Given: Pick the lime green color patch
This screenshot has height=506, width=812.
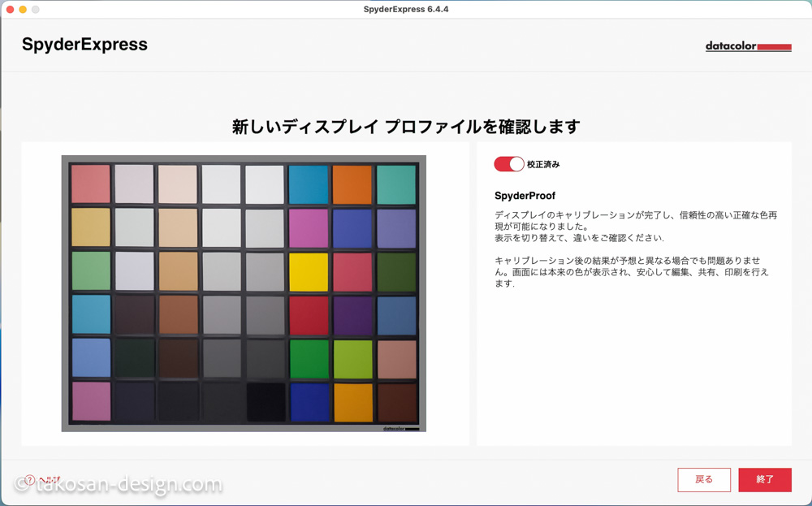Looking at the screenshot, I should [352, 358].
